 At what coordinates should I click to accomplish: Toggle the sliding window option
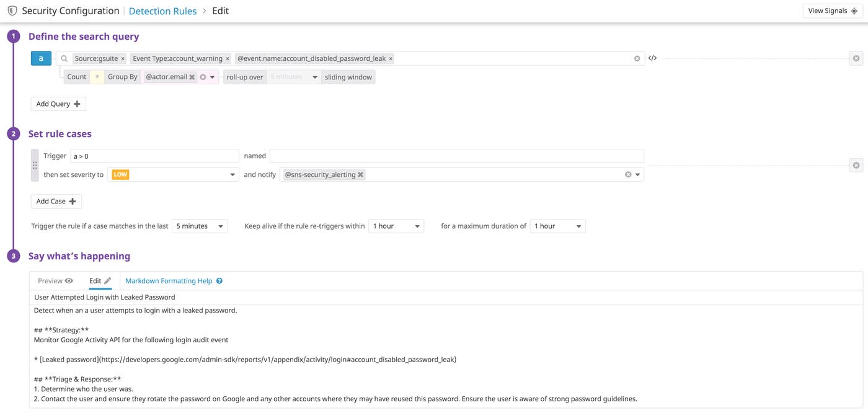point(348,77)
